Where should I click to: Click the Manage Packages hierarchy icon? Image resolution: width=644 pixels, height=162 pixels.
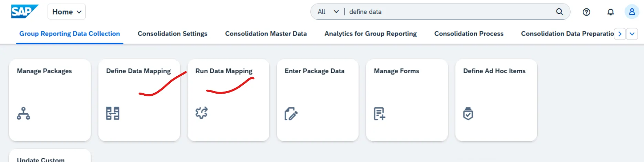(23, 113)
